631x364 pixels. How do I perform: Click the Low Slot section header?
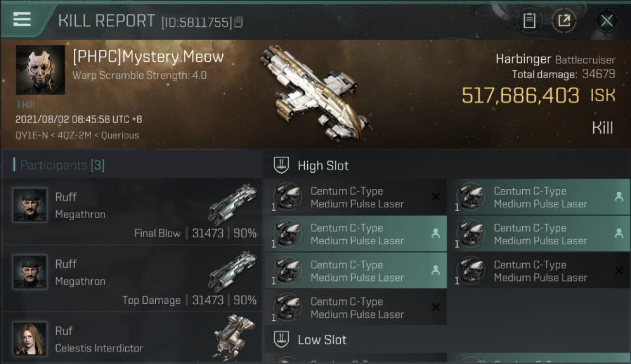(322, 340)
